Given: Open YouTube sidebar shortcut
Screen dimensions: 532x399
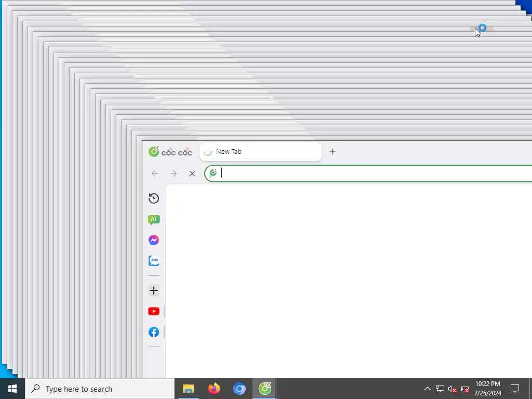Looking at the screenshot, I should pos(154,311).
